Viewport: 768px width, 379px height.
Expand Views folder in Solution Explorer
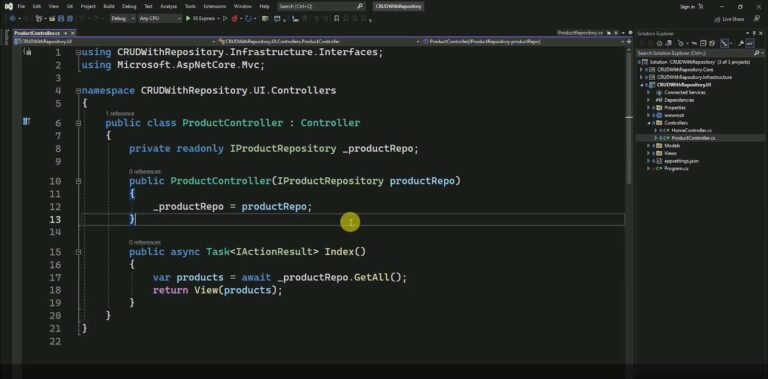point(648,153)
